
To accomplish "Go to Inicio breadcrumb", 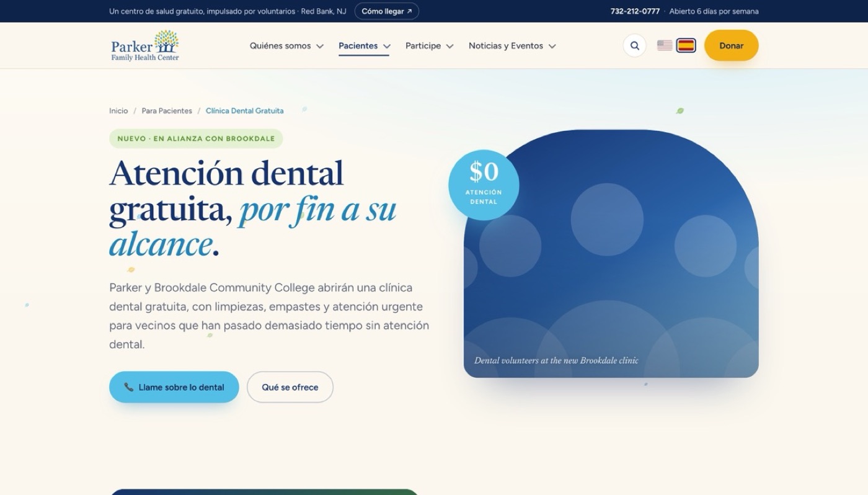I will pyautogui.click(x=118, y=111).
